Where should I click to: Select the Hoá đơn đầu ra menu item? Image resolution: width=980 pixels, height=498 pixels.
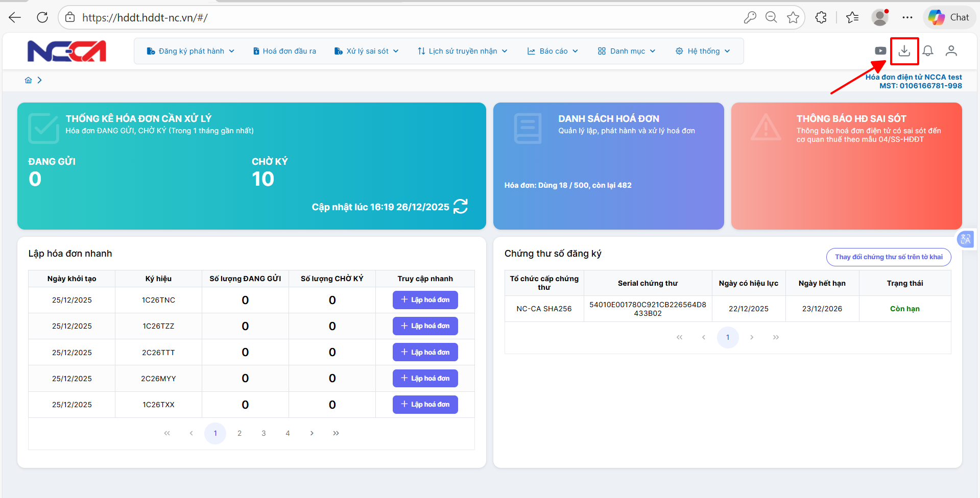click(284, 51)
